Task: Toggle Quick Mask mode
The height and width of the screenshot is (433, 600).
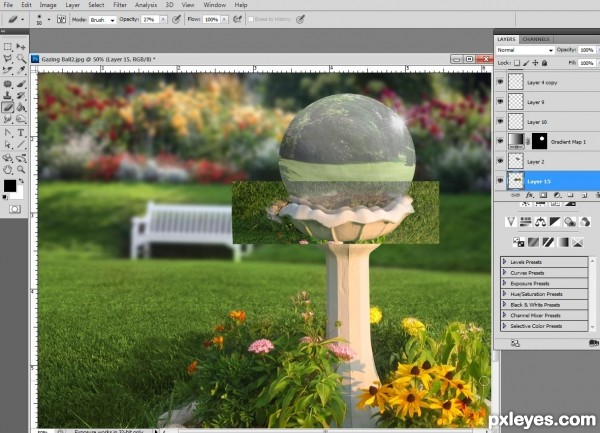Action: [x=15, y=209]
